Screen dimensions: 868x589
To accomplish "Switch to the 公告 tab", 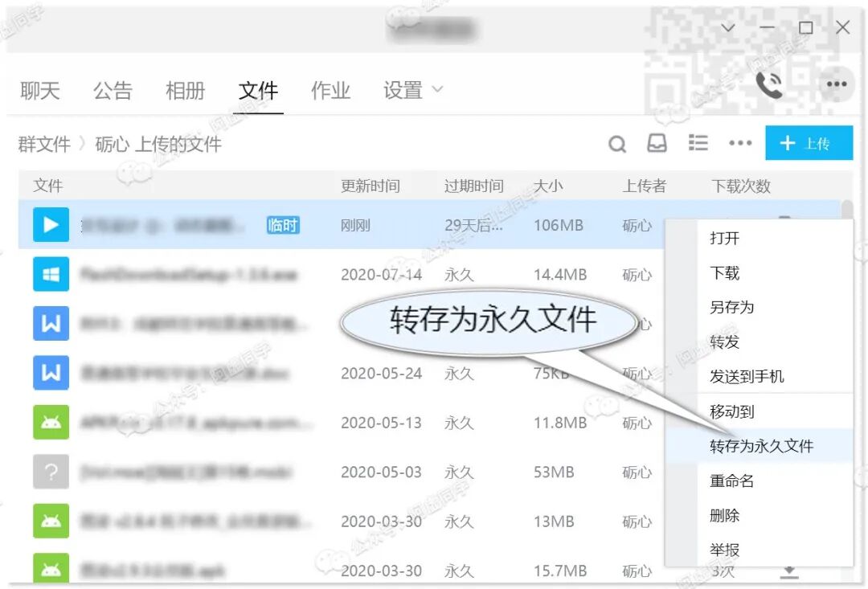I will 113,90.
